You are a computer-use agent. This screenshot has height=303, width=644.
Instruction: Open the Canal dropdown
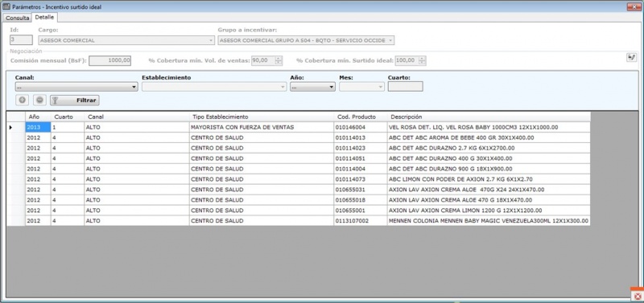tap(76, 87)
